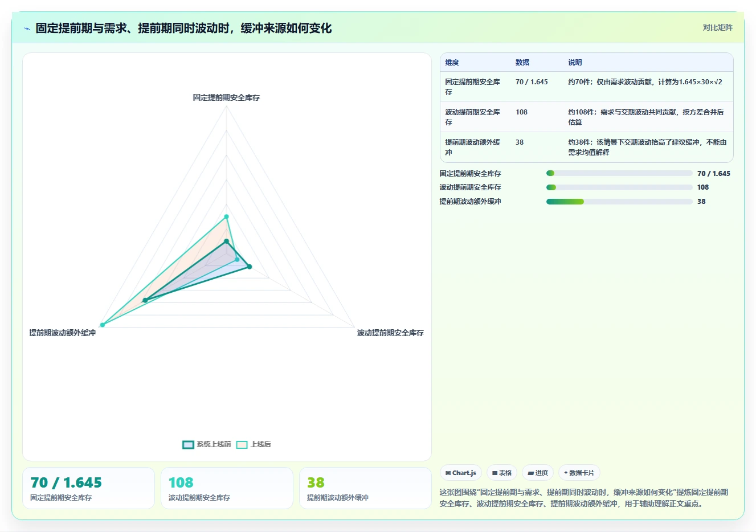The image size is (756, 532).
Task: Click the 70 / 1.645 stat card
Action: [88, 488]
